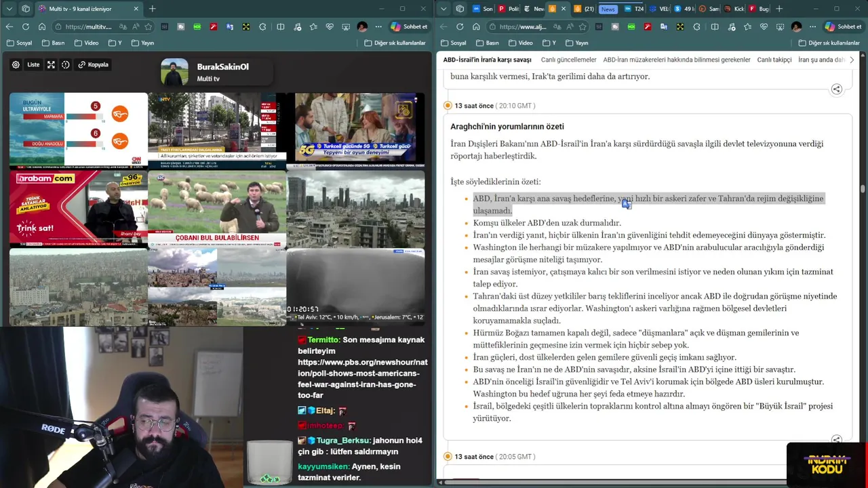
Task: Select the sheep field news stream tile
Action: pyautogui.click(x=216, y=209)
